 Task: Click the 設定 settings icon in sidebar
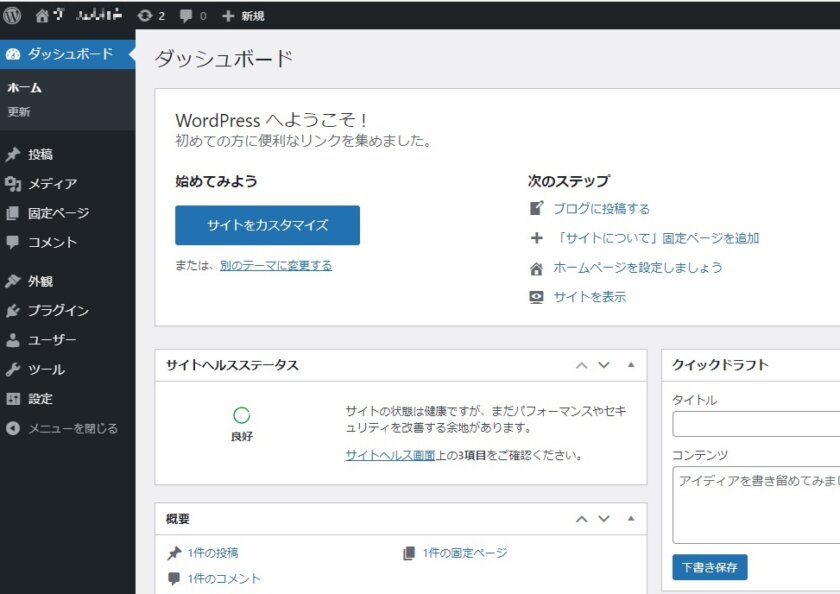tap(13, 399)
